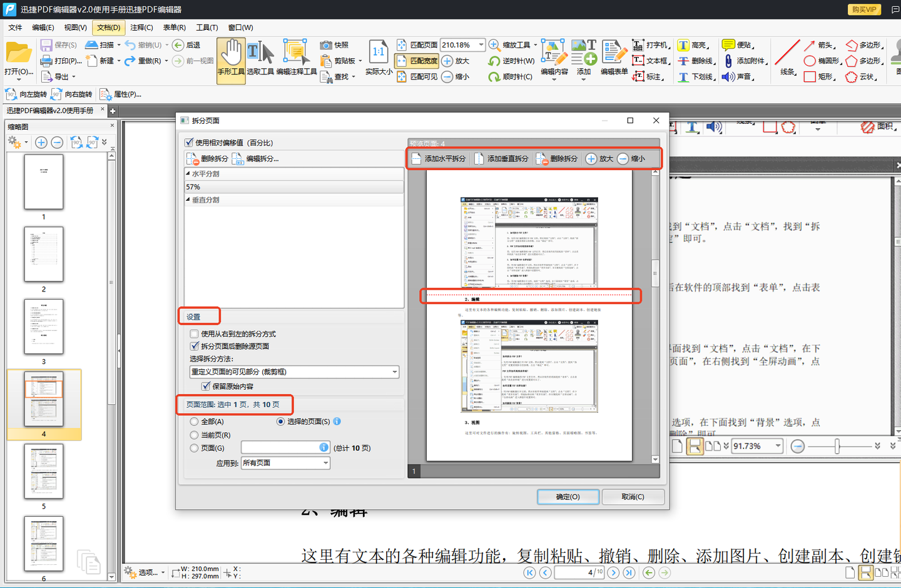Click the 匹配宽度 fit width button

click(417, 61)
